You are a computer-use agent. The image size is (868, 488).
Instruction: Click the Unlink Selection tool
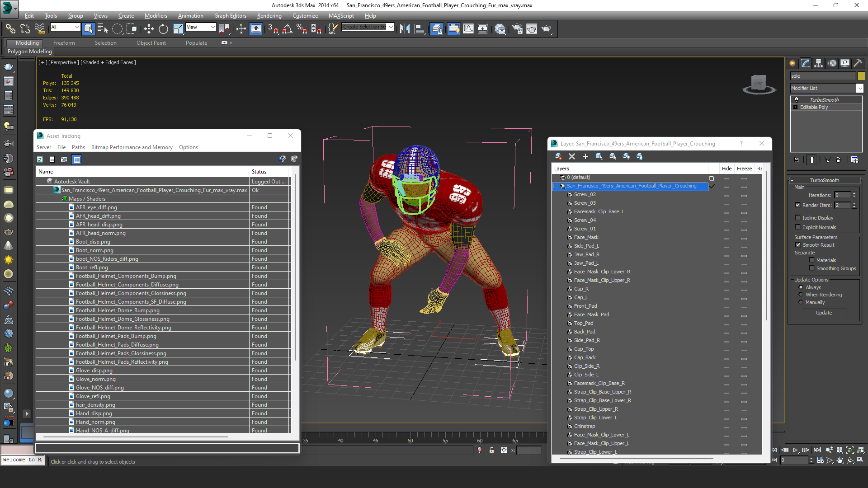tap(25, 29)
